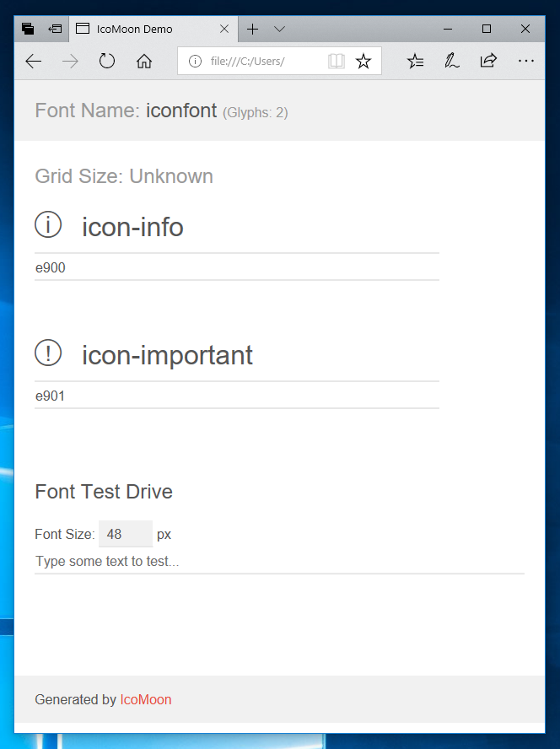Viewport: 560px width, 749px height.
Task: Select the e900 code field
Action: (x=237, y=267)
